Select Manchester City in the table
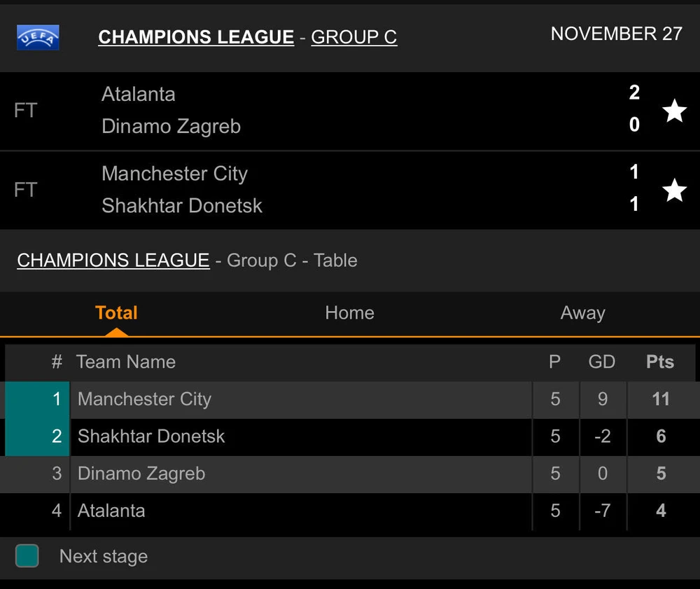Viewport: 700px width, 589px height. (x=144, y=399)
